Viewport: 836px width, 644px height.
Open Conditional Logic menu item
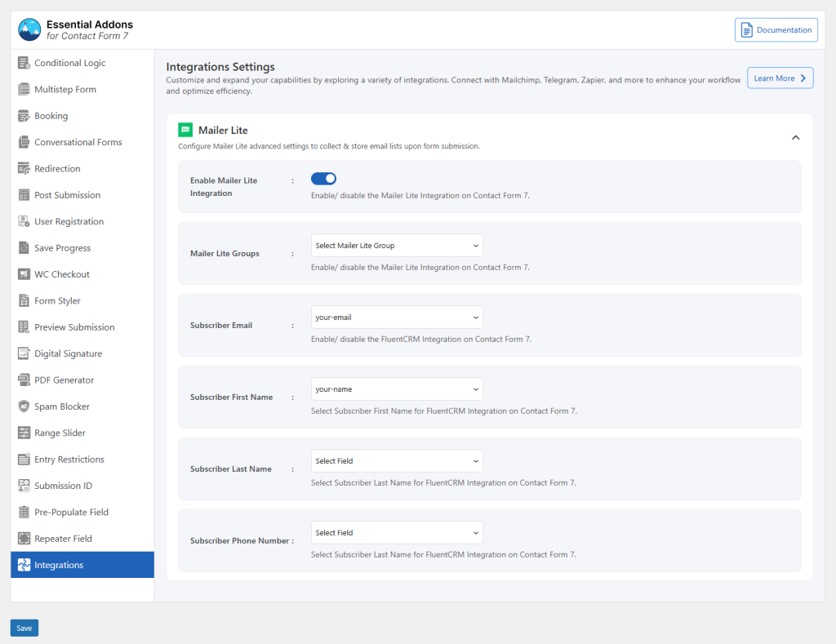click(82, 63)
